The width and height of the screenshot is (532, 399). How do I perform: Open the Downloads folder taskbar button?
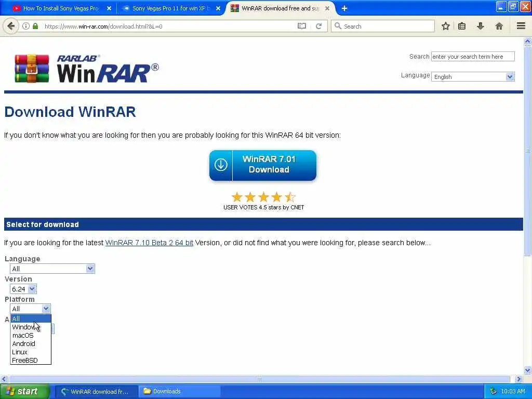pyautogui.click(x=180, y=391)
